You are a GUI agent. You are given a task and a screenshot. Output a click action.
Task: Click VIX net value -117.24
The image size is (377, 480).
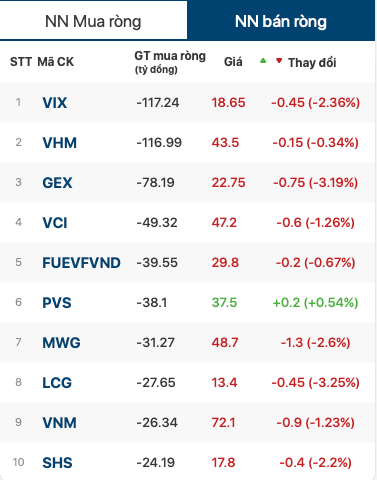(158, 103)
